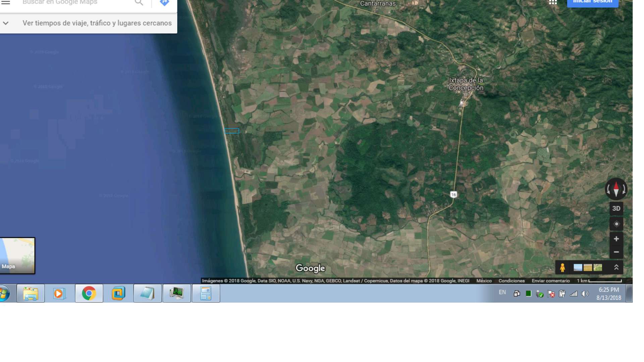This screenshot has width=644, height=362.
Task: Open the Google apps grid
Action: 553,2
